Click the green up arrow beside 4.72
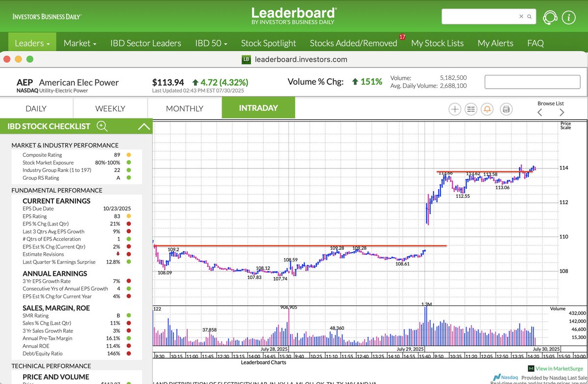 point(196,82)
